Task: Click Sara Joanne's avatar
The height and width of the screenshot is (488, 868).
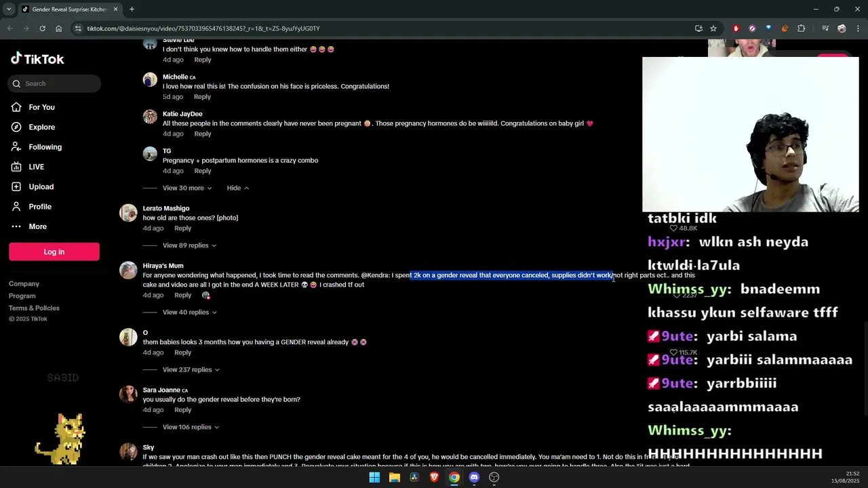Action: click(x=128, y=394)
